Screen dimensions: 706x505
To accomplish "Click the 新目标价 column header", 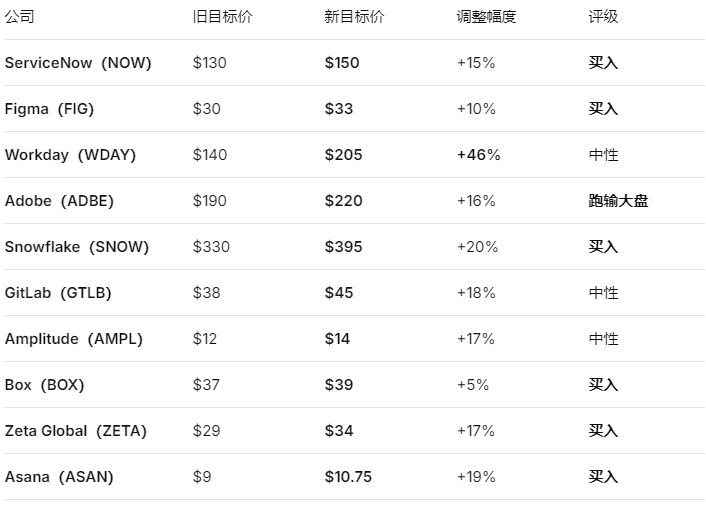I will 354,17.
